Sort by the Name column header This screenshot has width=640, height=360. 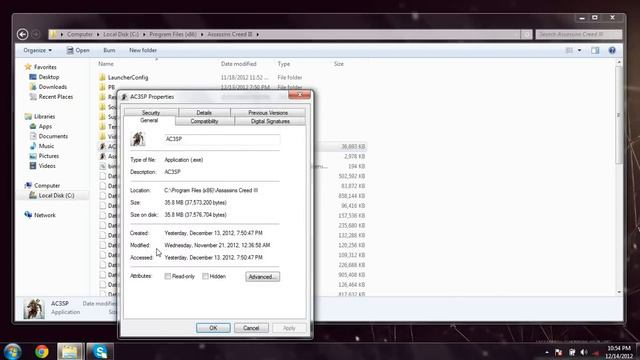[106, 64]
